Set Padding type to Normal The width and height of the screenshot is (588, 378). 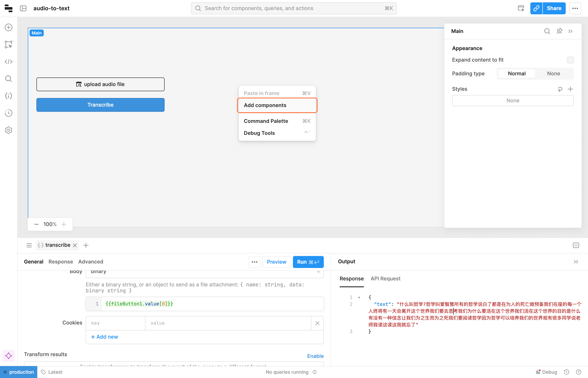point(516,74)
